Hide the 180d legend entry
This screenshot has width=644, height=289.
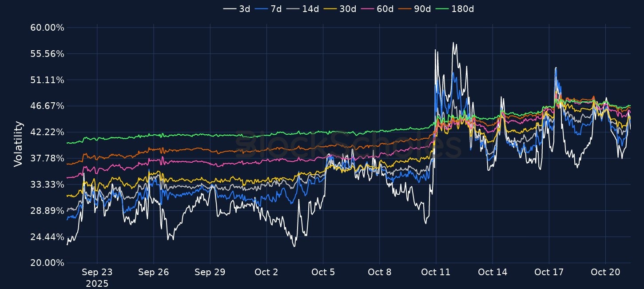click(x=454, y=9)
